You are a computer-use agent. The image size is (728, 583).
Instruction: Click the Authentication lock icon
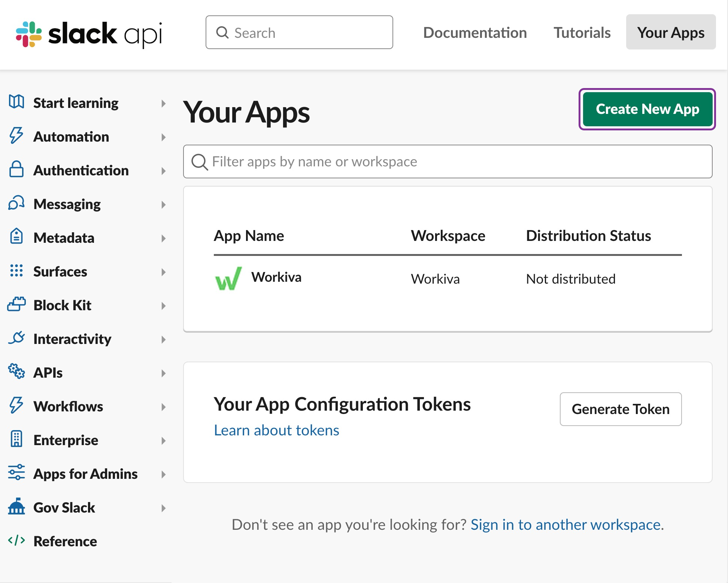(16, 169)
